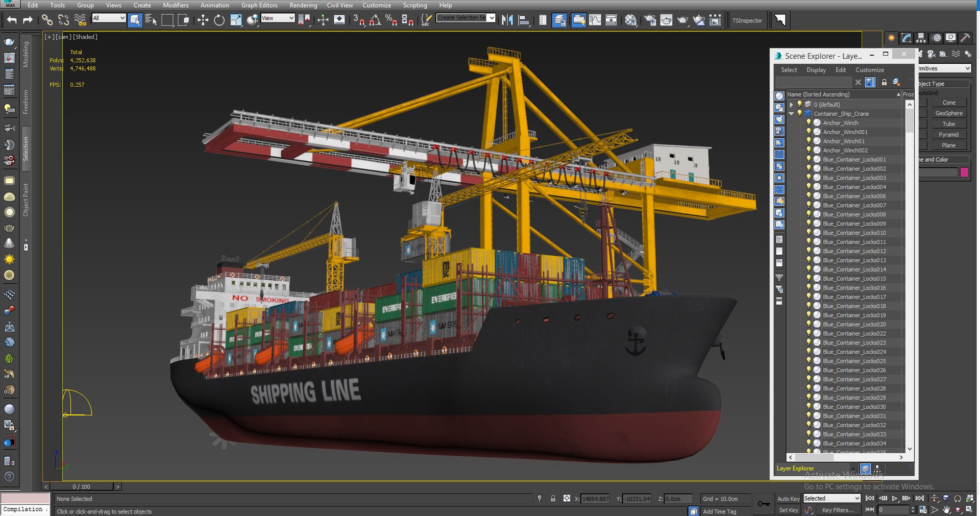Open the Graph Editors menu
This screenshot has height=516, width=980.
[x=259, y=5]
